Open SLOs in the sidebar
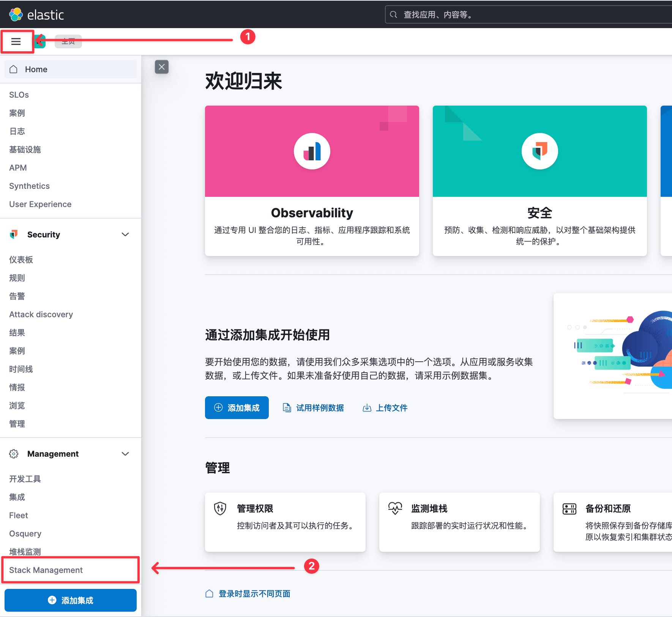The height and width of the screenshot is (617, 672). (x=19, y=95)
